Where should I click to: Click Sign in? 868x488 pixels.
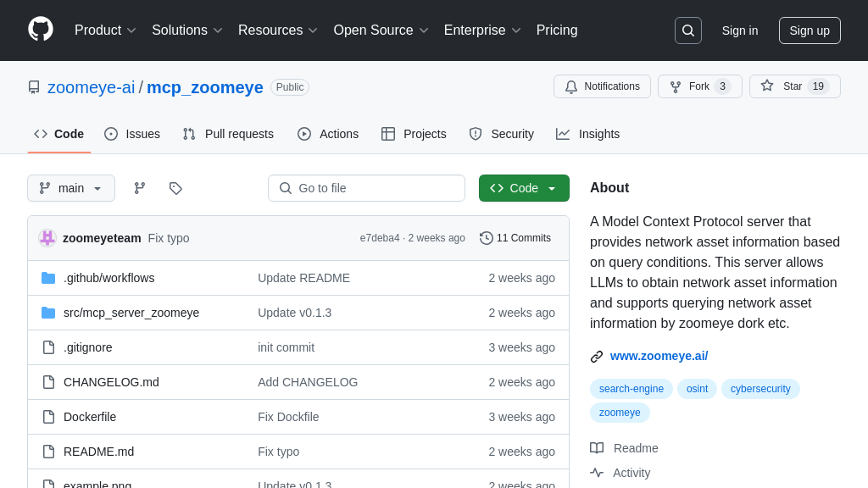pyautogui.click(x=739, y=30)
